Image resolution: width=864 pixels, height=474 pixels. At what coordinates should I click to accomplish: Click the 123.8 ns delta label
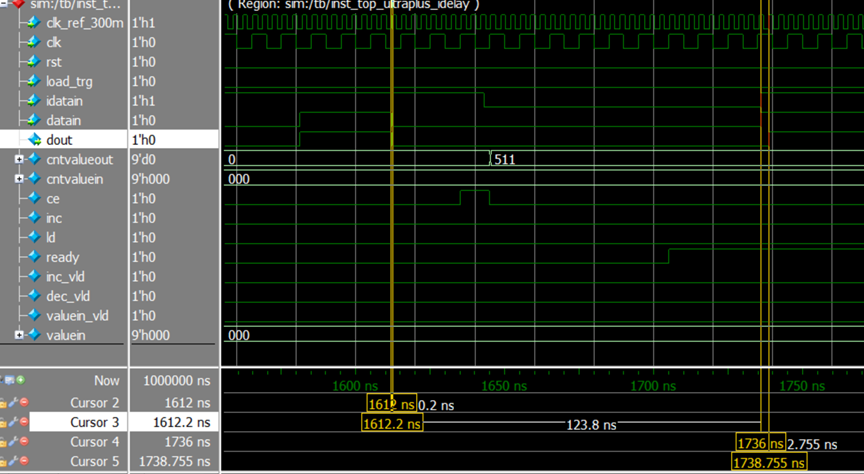pos(591,424)
